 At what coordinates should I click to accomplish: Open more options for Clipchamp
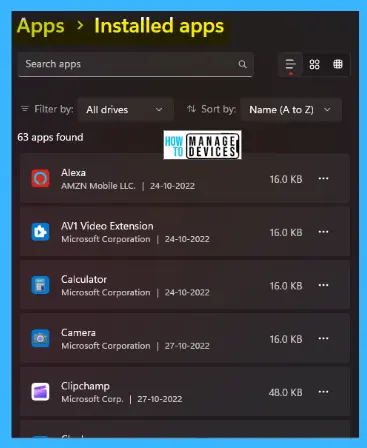pyautogui.click(x=323, y=392)
